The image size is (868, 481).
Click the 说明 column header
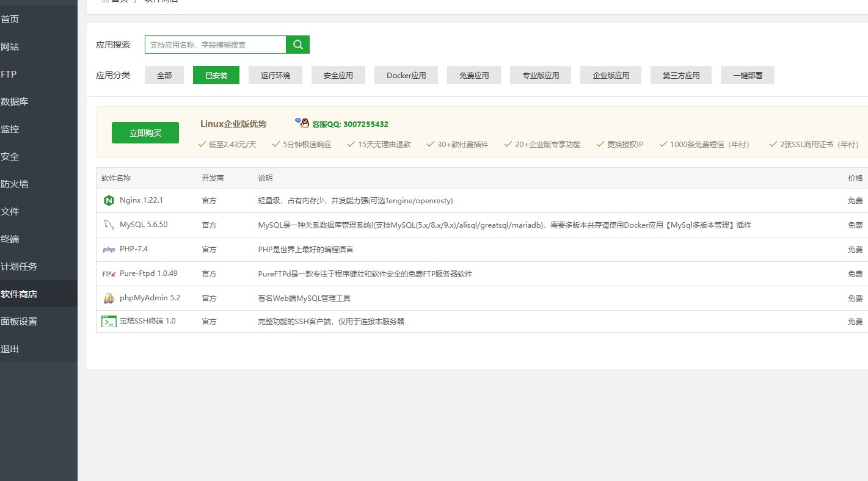pyautogui.click(x=265, y=178)
